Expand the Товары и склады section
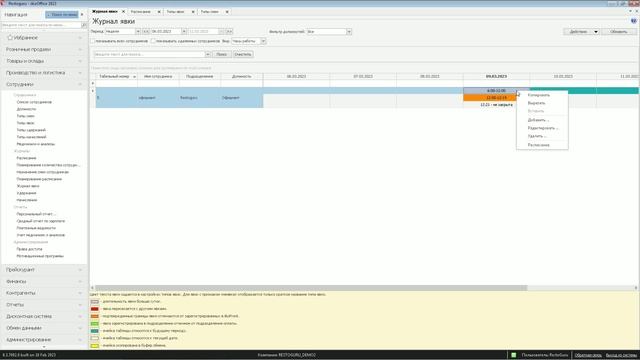640x360 pixels. 44,61
